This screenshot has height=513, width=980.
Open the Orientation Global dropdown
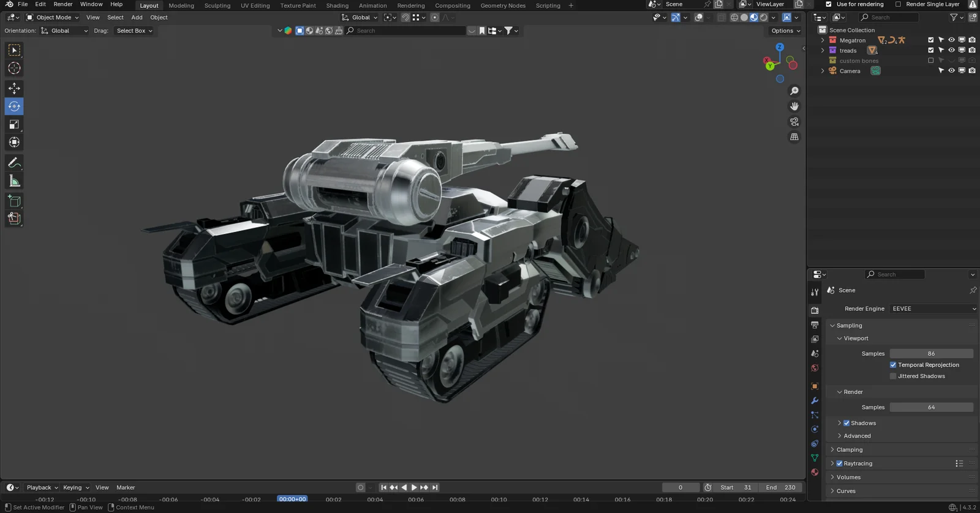[64, 31]
